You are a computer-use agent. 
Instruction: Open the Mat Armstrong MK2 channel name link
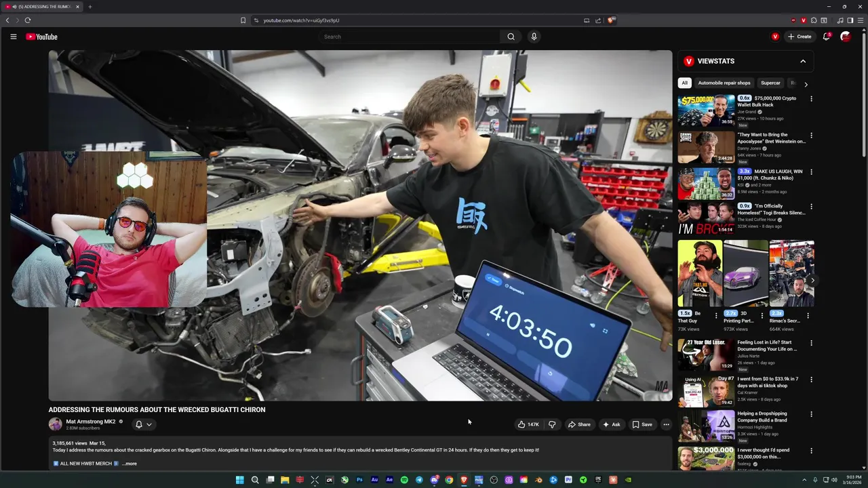coord(90,422)
